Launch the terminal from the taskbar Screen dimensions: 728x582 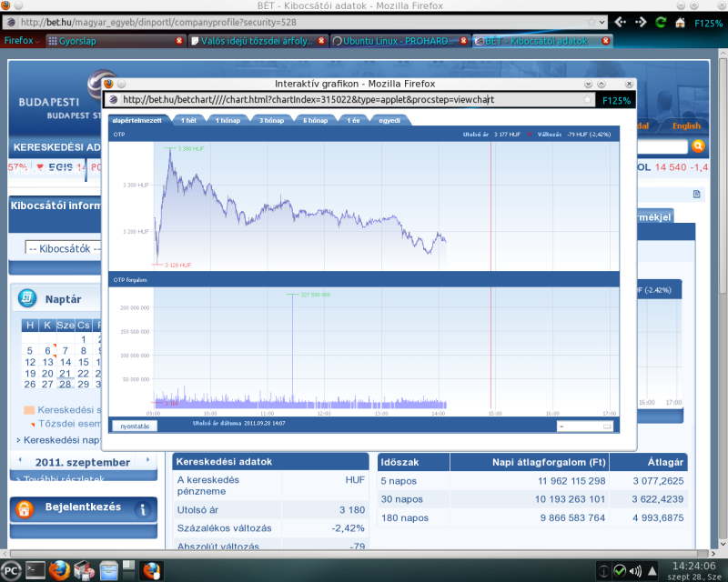(35, 570)
